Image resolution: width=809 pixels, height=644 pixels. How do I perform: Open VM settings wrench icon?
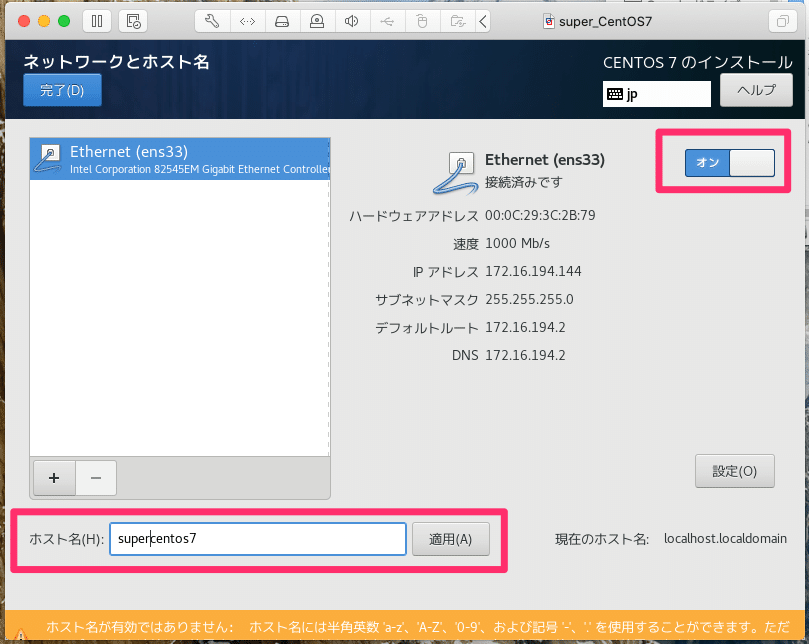coord(212,21)
